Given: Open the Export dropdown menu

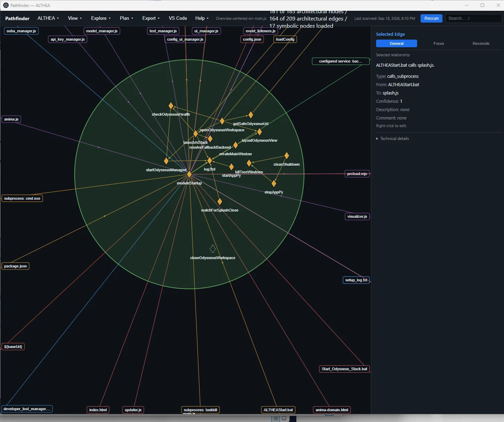Looking at the screenshot, I should tap(151, 18).
